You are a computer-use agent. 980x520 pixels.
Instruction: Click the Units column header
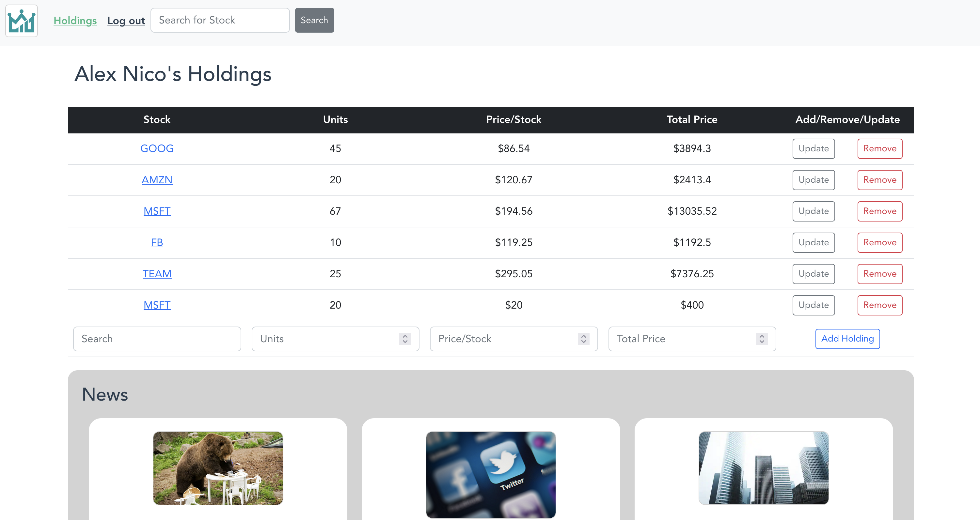tap(335, 119)
